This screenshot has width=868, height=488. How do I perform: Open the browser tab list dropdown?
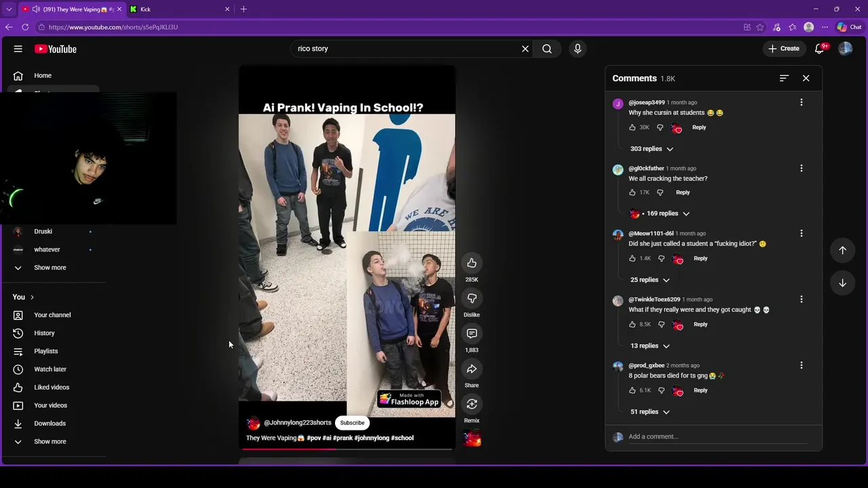click(x=9, y=9)
